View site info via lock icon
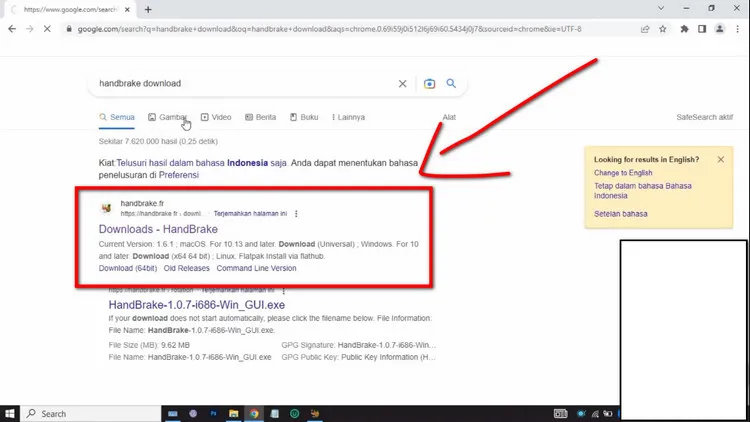Screen dimensions: 750x422 click(x=69, y=29)
